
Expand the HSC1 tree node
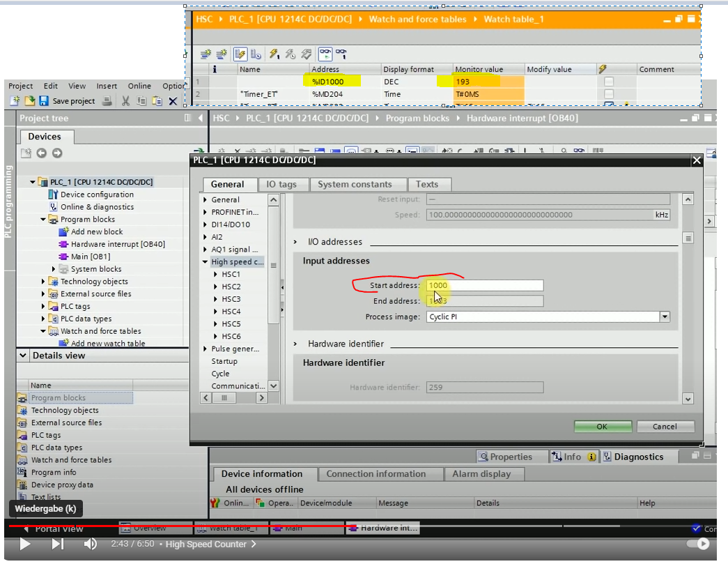[216, 275]
